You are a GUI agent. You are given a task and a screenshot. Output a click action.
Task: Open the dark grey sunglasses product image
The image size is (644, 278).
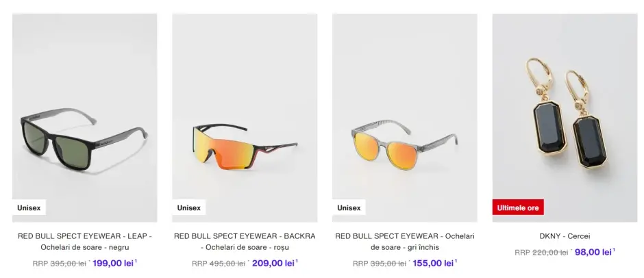coord(405,118)
